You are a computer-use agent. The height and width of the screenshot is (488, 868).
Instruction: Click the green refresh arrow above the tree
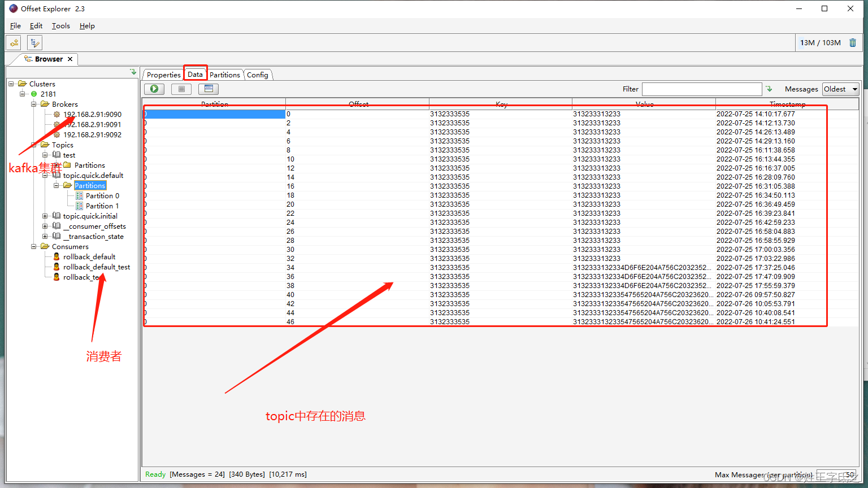(133, 72)
